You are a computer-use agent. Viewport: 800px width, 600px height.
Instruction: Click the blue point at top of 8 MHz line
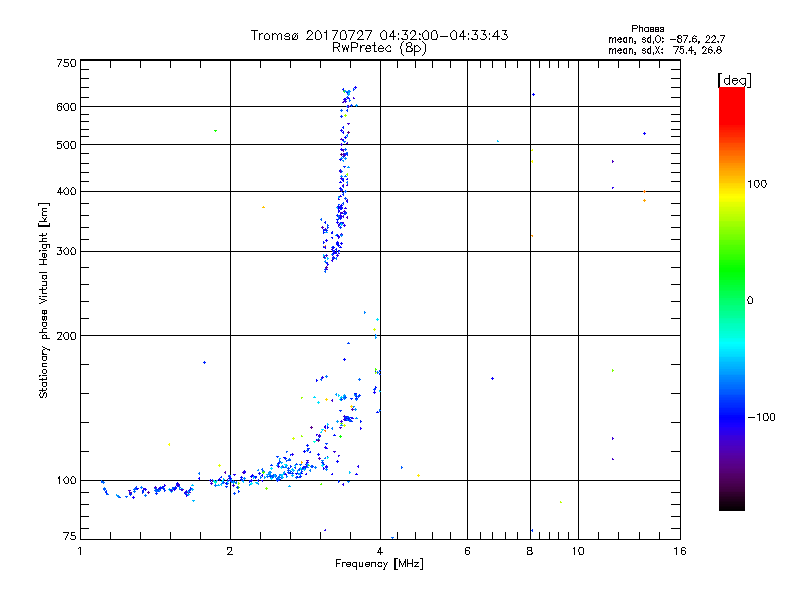[533, 94]
